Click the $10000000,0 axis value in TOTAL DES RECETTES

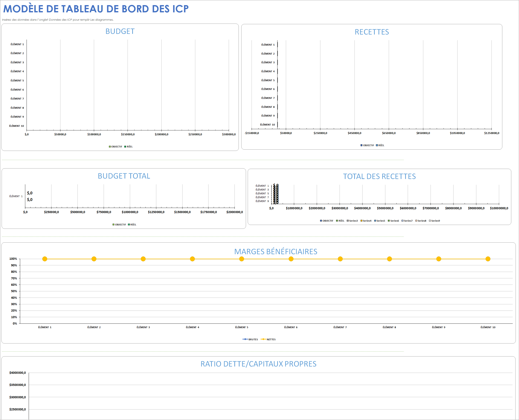[x=499, y=208]
